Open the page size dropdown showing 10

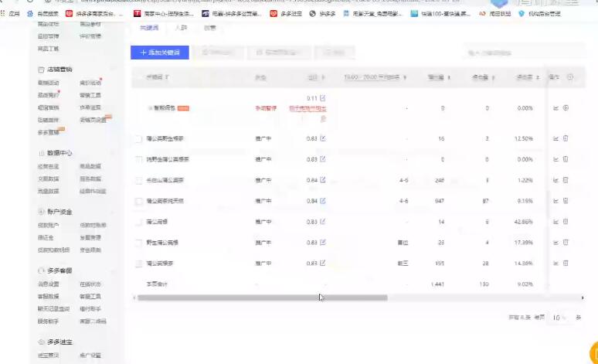[x=559, y=318]
